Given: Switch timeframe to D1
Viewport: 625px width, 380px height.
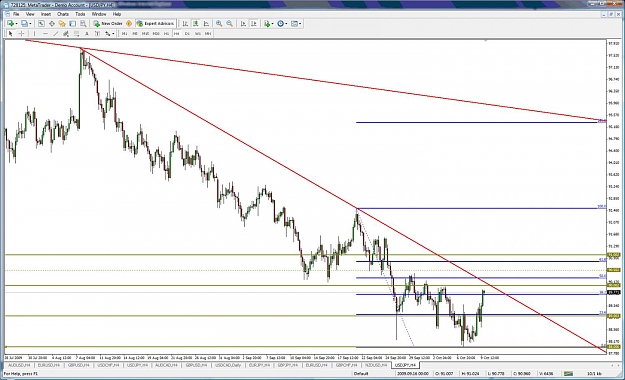Looking at the screenshot, I should point(187,33).
